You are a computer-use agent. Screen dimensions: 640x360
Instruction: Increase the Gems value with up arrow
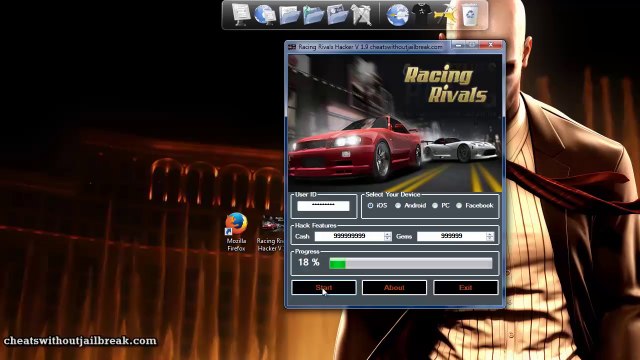point(490,234)
